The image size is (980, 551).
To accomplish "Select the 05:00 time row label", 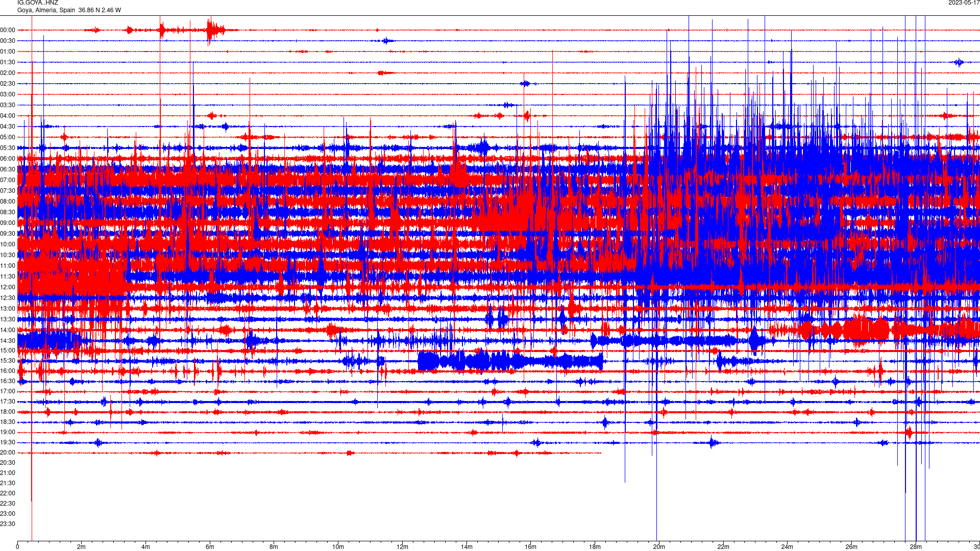I will [x=8, y=137].
